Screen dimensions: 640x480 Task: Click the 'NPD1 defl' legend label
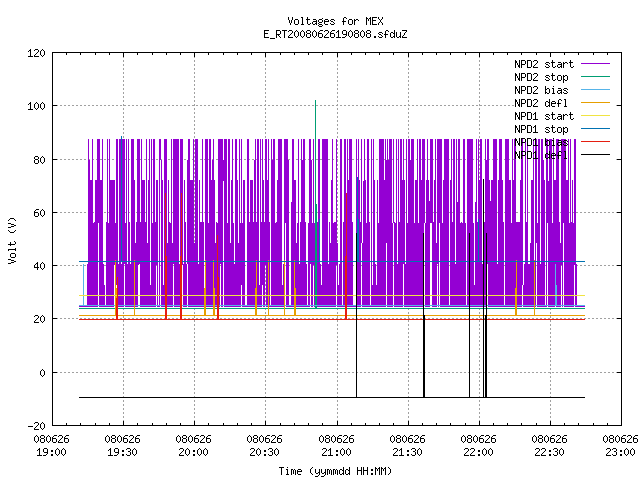tap(541, 156)
